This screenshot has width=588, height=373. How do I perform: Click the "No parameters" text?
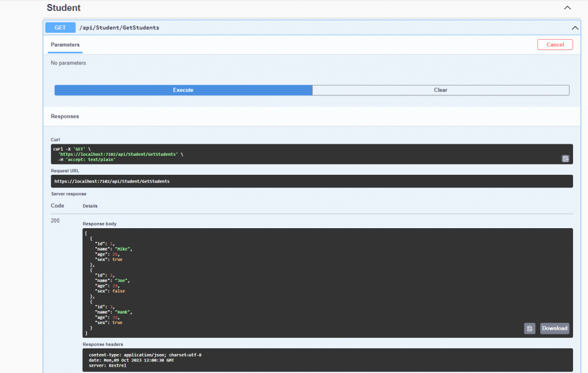point(68,63)
